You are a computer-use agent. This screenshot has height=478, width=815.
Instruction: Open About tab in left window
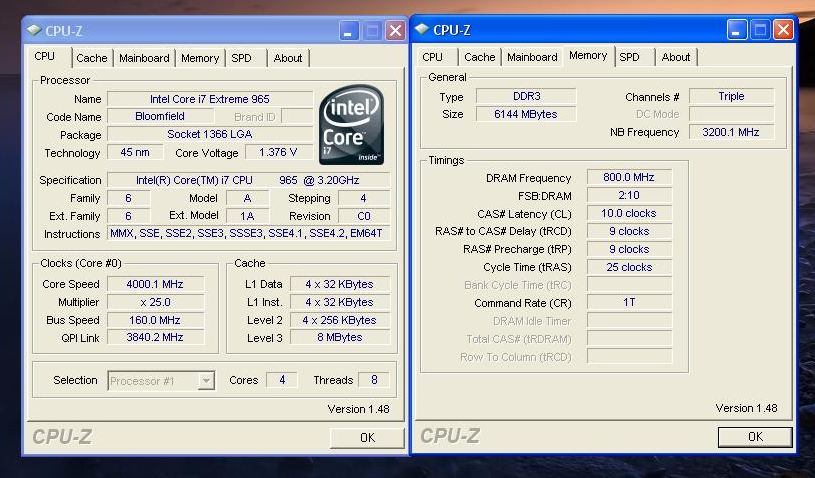[x=287, y=58]
